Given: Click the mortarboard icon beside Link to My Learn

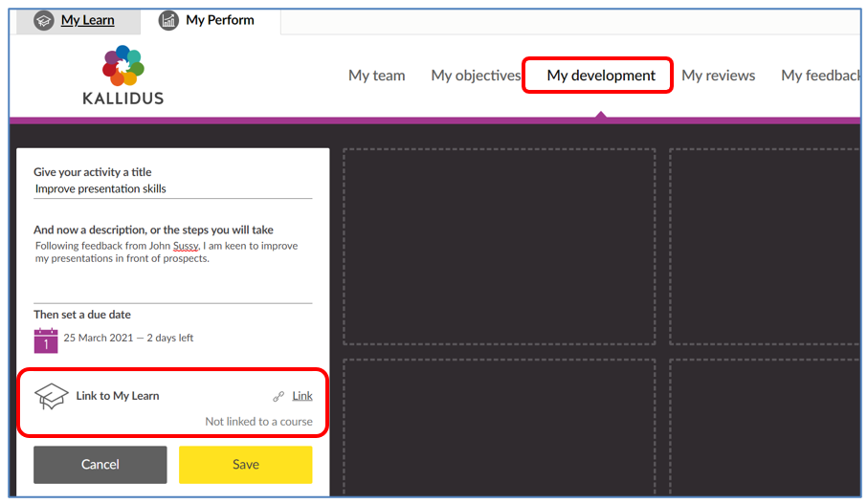Looking at the screenshot, I should pos(51,396).
